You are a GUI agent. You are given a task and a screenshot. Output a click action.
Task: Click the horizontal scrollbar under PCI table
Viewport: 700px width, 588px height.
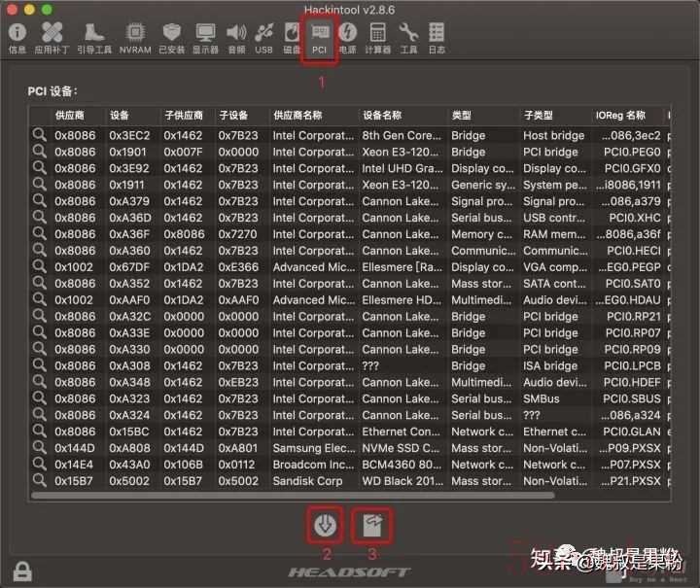coord(293,496)
